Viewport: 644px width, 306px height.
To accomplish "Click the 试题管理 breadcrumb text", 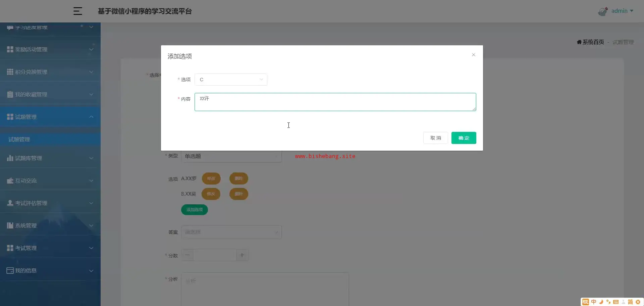I will click(x=623, y=42).
